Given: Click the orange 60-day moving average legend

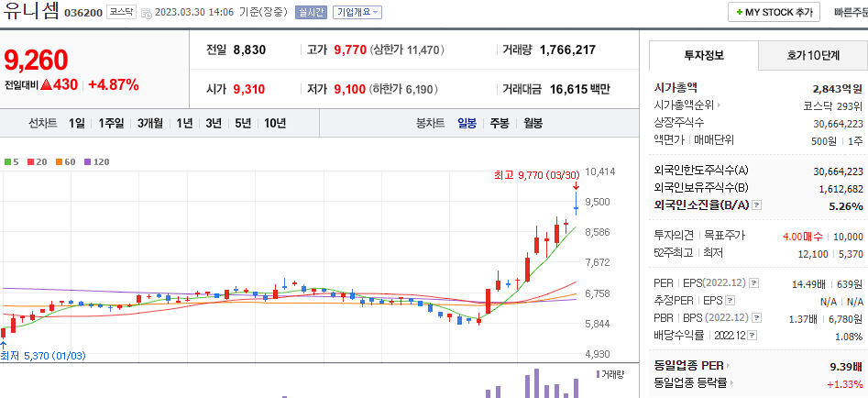Looking at the screenshot, I should coord(65,162).
